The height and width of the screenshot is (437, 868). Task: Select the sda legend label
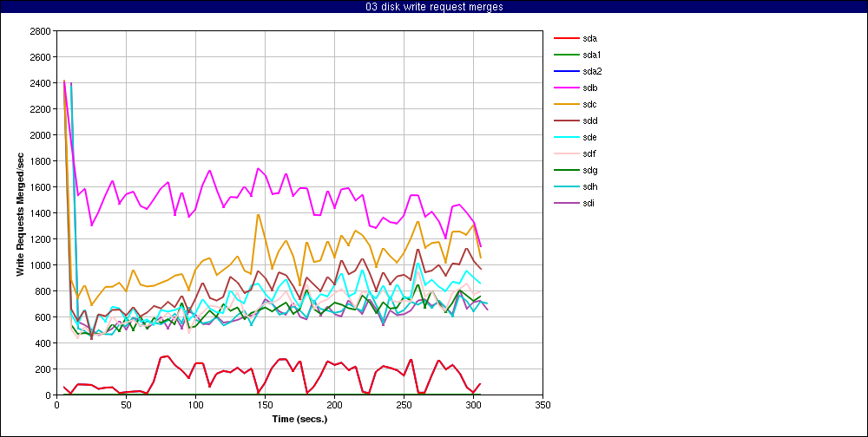590,38
